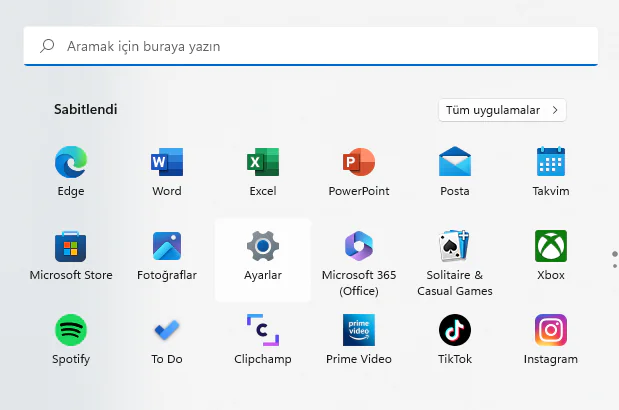The image size is (619, 410).
Task: Launch Word from pinned apps
Action: [x=167, y=171]
